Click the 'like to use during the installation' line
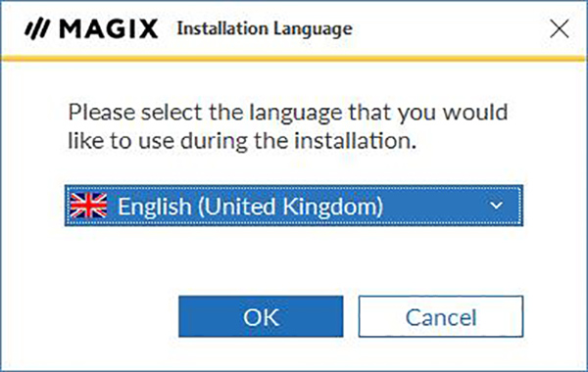Screen dimensions: 588x372 pyautogui.click(x=242, y=141)
